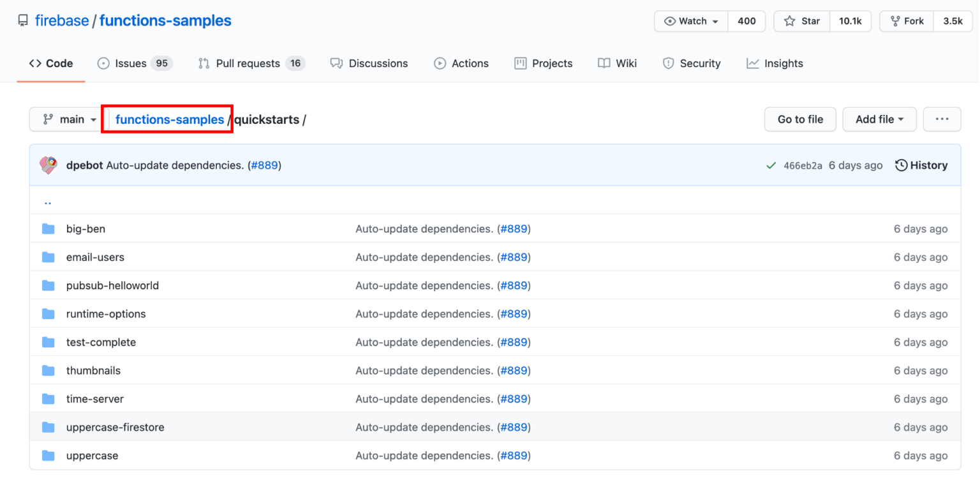The image size is (980, 487).
Task: Click the green commit status checkmark
Action: point(771,165)
